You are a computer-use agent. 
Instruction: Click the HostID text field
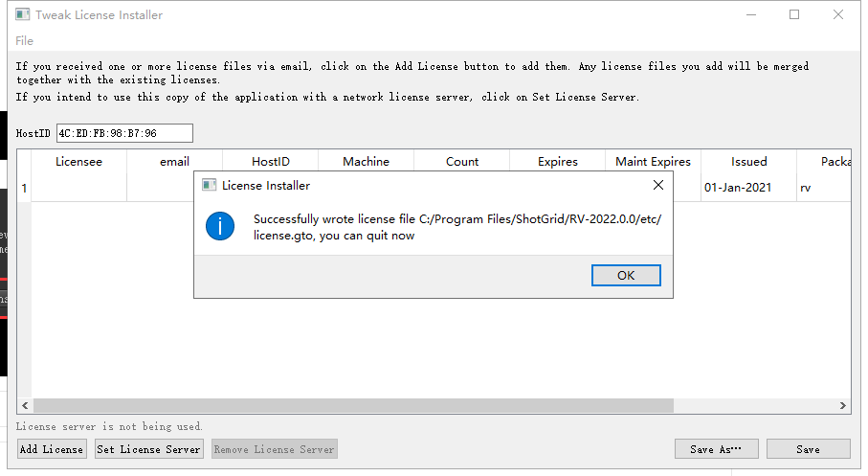pos(124,133)
